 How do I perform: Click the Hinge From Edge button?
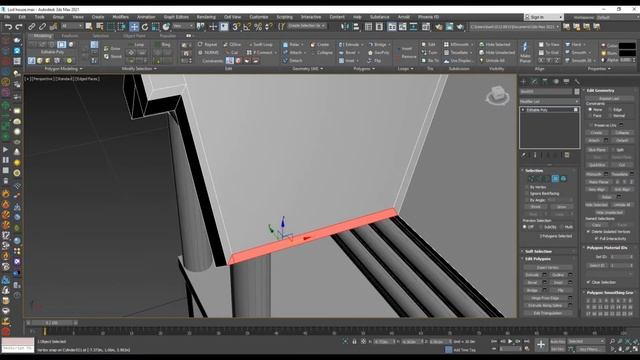click(x=545, y=298)
